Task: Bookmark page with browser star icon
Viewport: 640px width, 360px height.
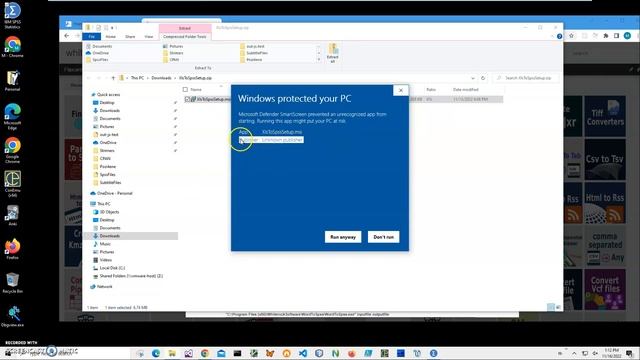Action: coord(571,36)
